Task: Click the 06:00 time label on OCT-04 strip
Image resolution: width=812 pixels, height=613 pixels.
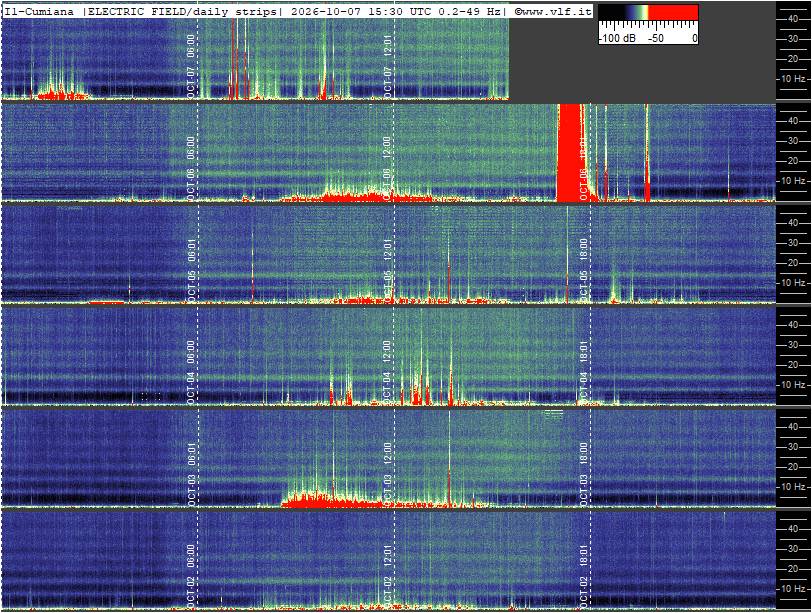Action: click(191, 351)
